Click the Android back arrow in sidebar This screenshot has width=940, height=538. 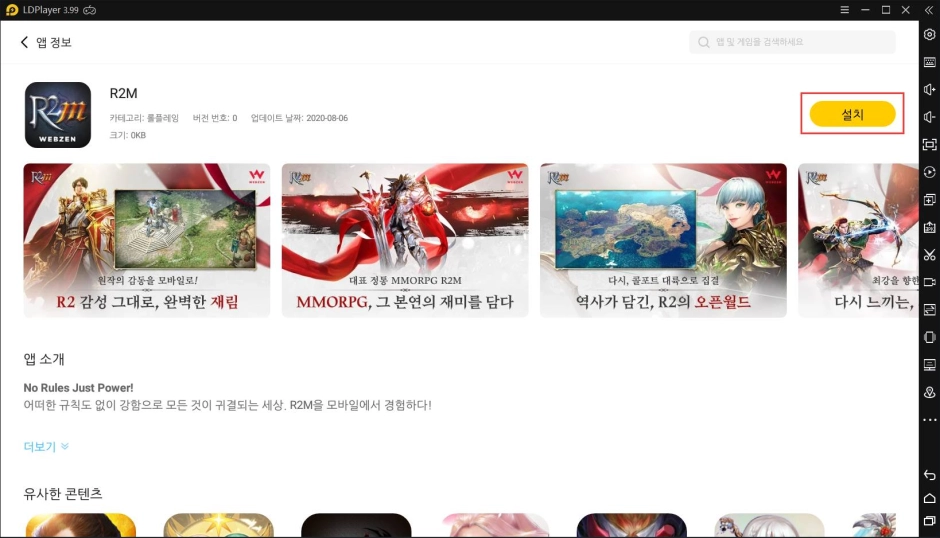929,475
